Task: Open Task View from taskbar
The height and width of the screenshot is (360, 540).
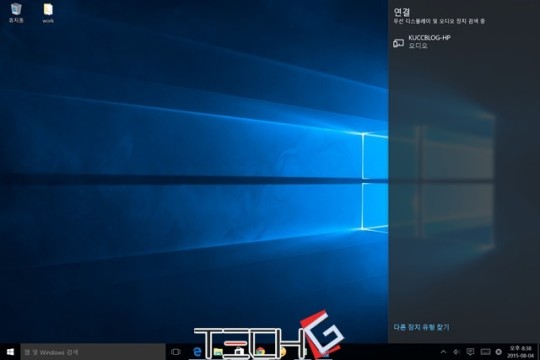Action: [176, 352]
